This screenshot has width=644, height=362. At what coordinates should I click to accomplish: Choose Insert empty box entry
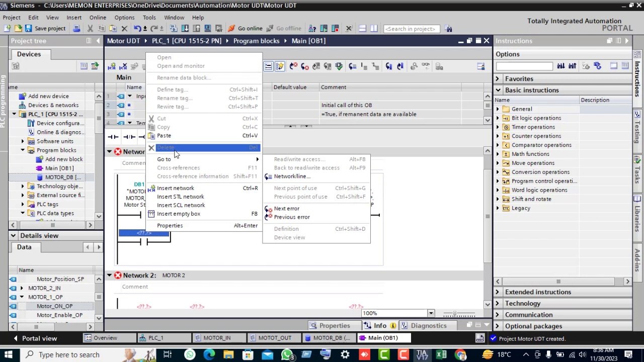(x=204, y=214)
